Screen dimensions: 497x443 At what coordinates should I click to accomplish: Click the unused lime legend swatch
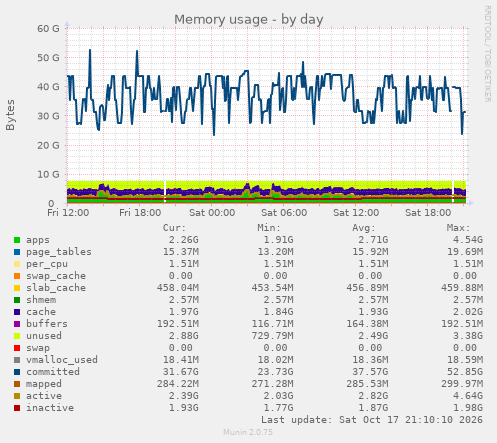coord(17,336)
